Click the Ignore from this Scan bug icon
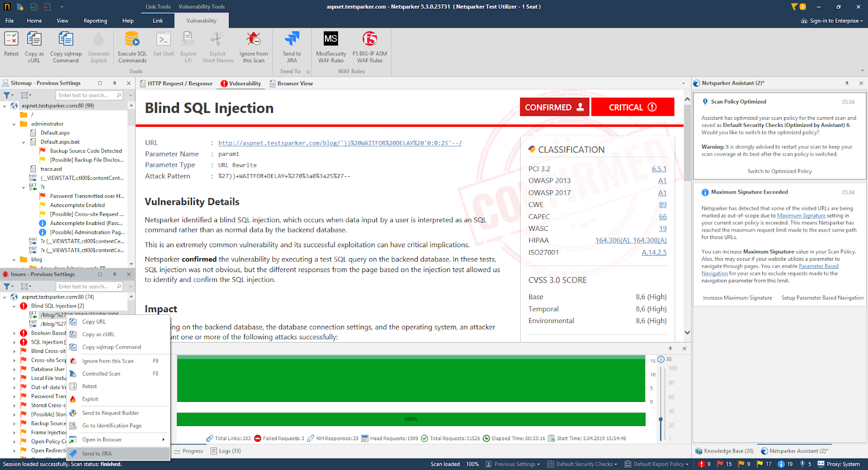868x470 pixels. tap(253, 40)
